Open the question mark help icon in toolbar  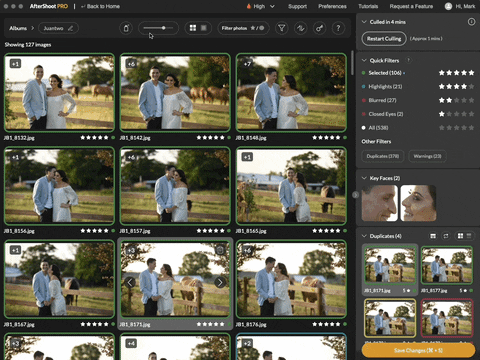(338, 28)
